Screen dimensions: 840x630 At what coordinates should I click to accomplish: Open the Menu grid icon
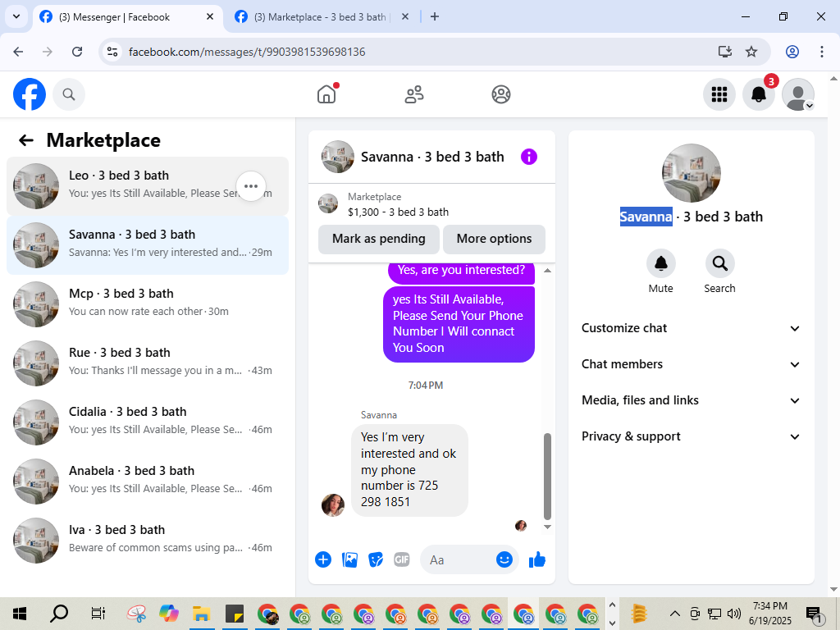click(719, 94)
